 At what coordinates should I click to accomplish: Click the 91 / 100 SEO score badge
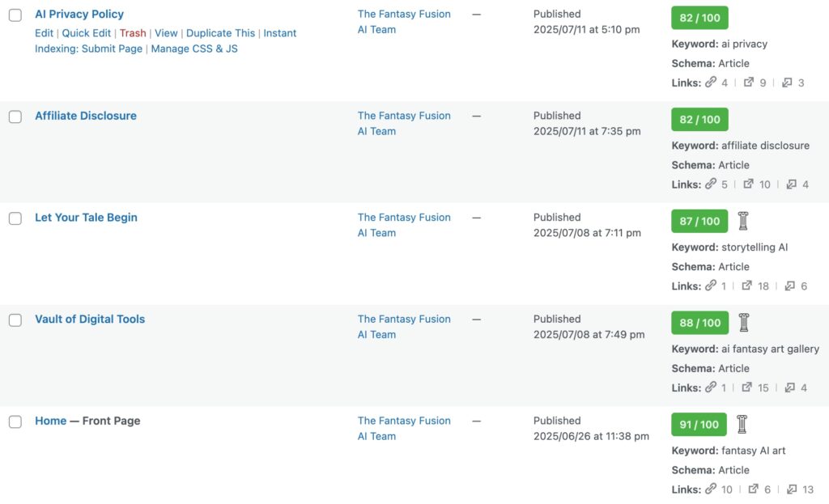coord(699,425)
